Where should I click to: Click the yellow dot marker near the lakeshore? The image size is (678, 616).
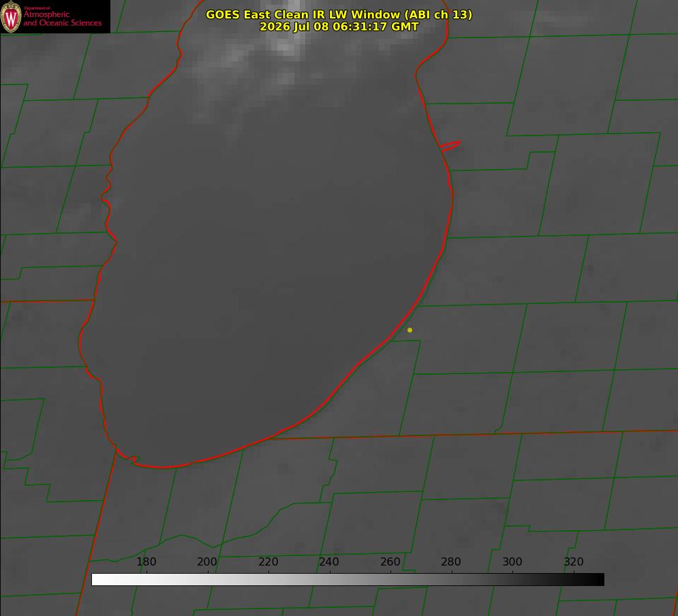(x=410, y=330)
